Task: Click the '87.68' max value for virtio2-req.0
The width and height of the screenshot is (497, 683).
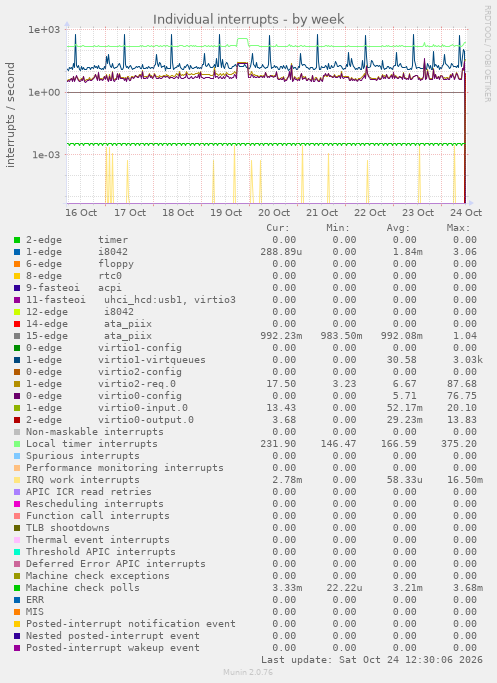Action: tap(462, 384)
